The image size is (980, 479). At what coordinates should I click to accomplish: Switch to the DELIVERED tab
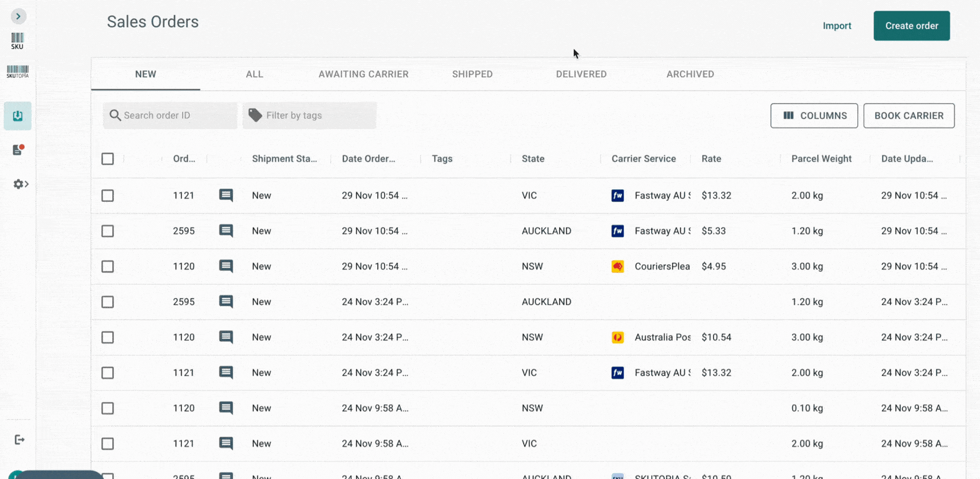click(581, 74)
